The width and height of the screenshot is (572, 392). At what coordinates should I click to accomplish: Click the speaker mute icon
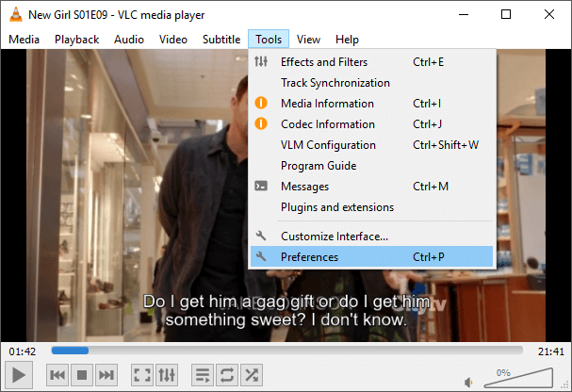click(468, 383)
